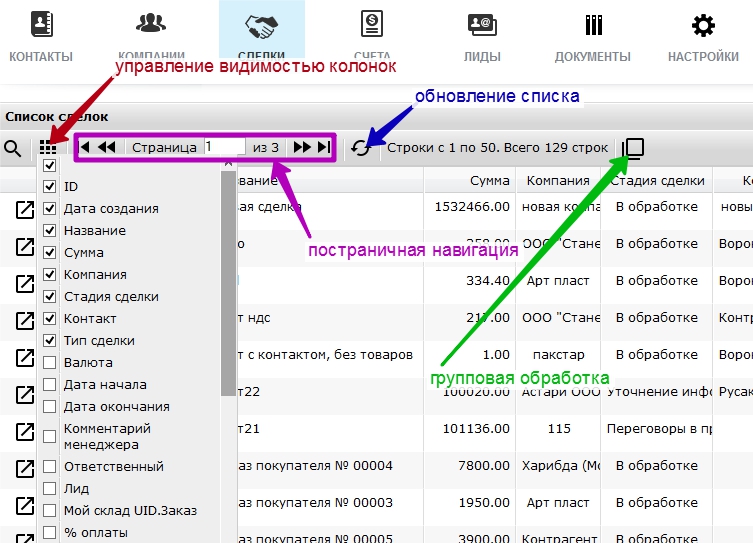753x543 pixels.
Task: Open the group processing icon
Action: (632, 148)
